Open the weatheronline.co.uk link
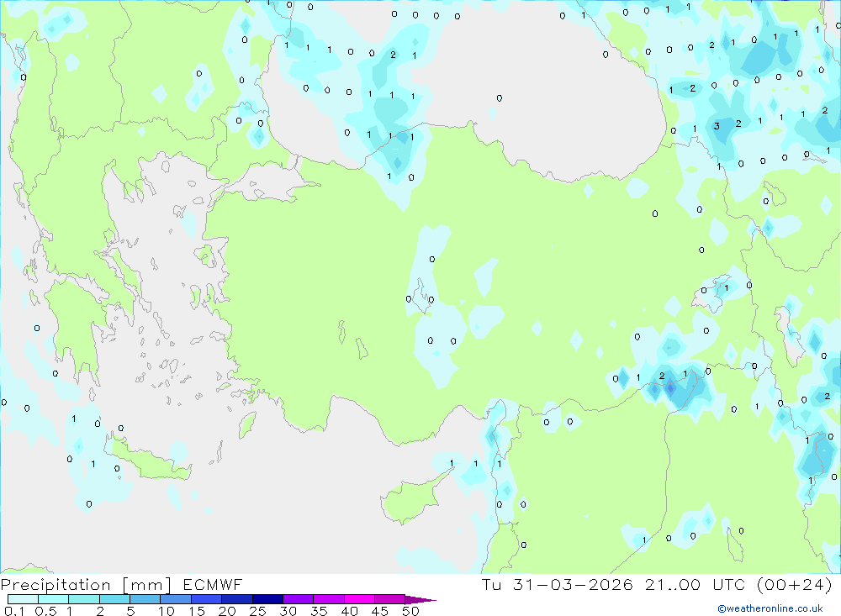 [x=770, y=608]
